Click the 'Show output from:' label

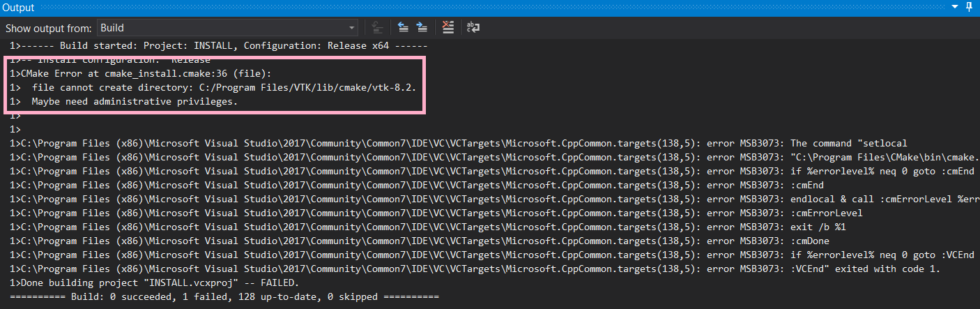[48, 29]
